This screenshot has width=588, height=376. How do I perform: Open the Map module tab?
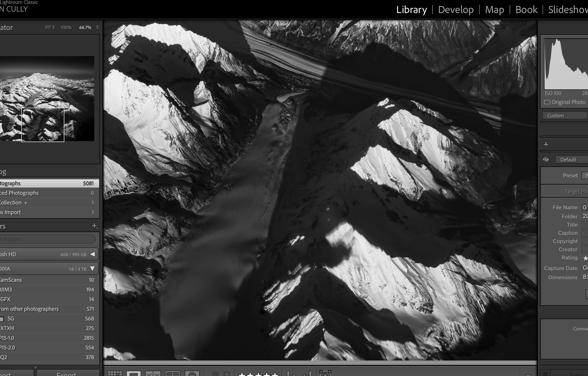(x=494, y=10)
